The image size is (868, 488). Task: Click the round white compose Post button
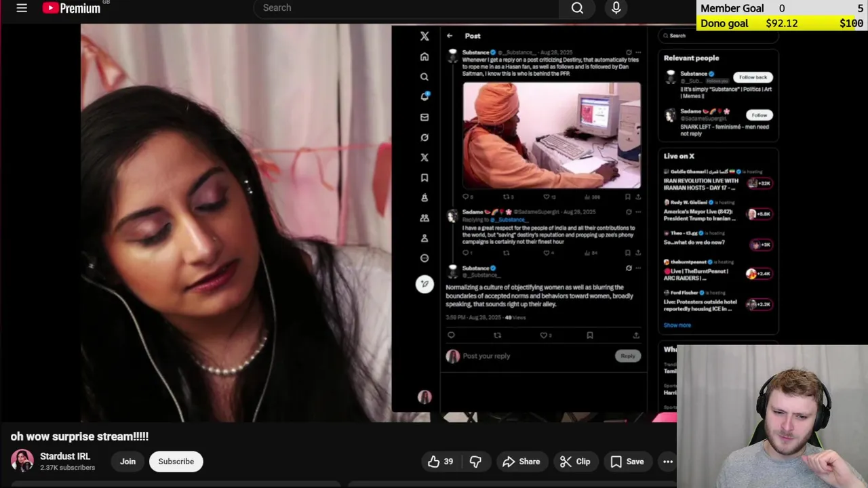coord(425,284)
